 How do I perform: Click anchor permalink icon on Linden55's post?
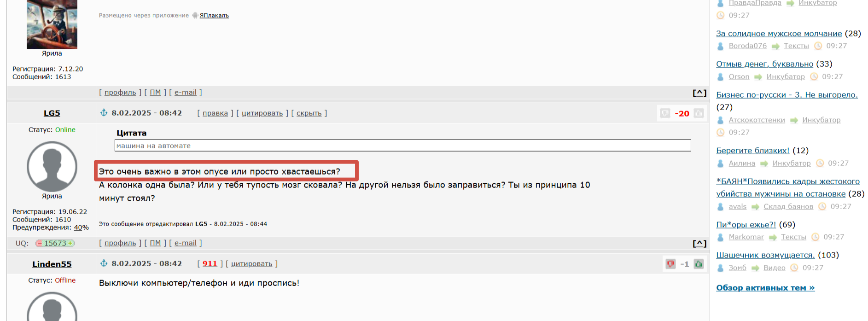coord(104,263)
